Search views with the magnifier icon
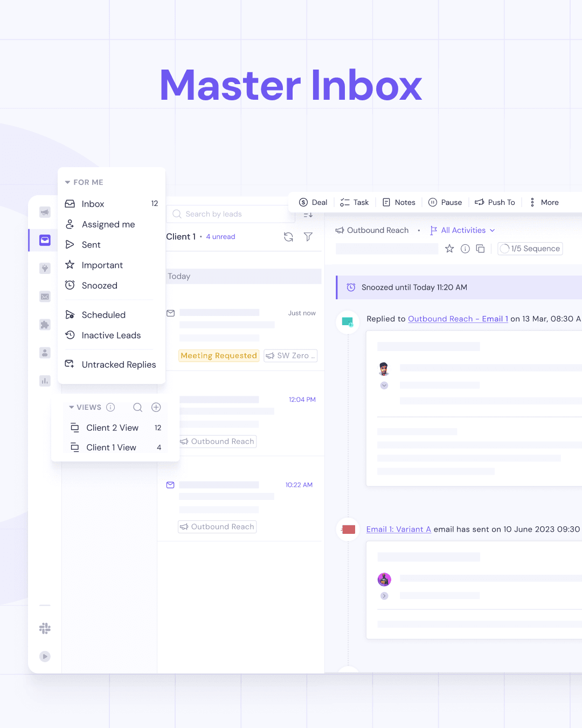 click(138, 407)
